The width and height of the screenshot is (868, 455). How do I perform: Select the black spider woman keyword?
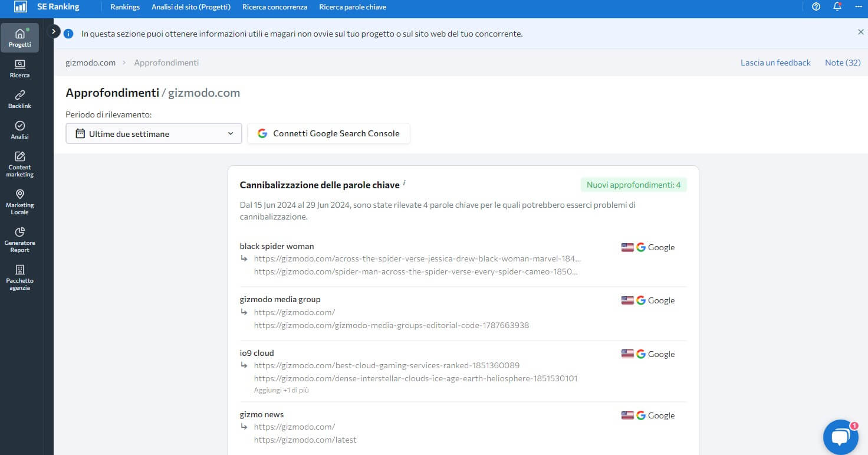(x=277, y=246)
